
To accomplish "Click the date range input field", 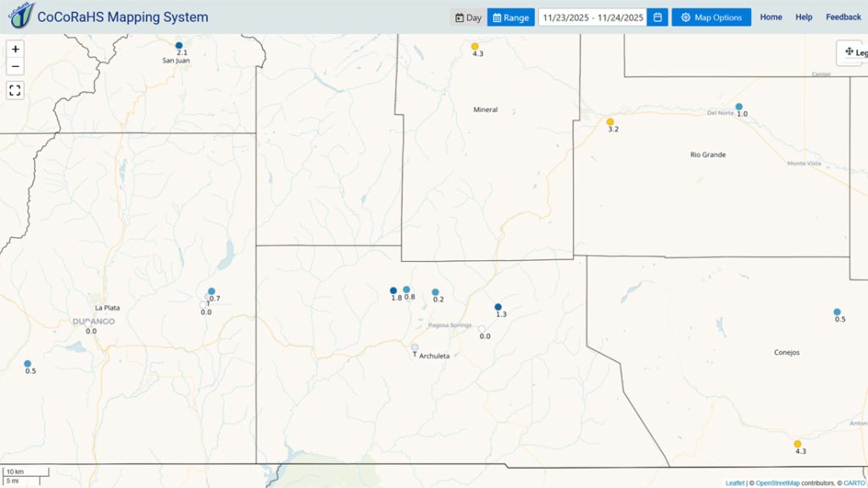I will point(593,17).
